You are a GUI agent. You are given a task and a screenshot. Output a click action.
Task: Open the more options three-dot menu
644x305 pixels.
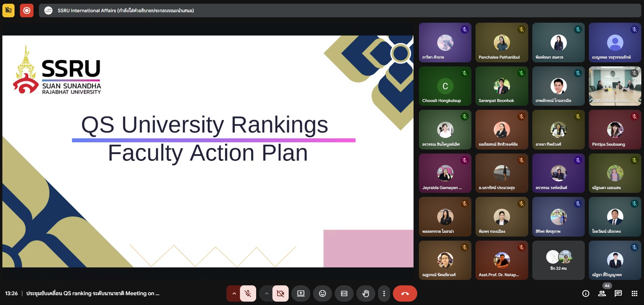click(384, 293)
